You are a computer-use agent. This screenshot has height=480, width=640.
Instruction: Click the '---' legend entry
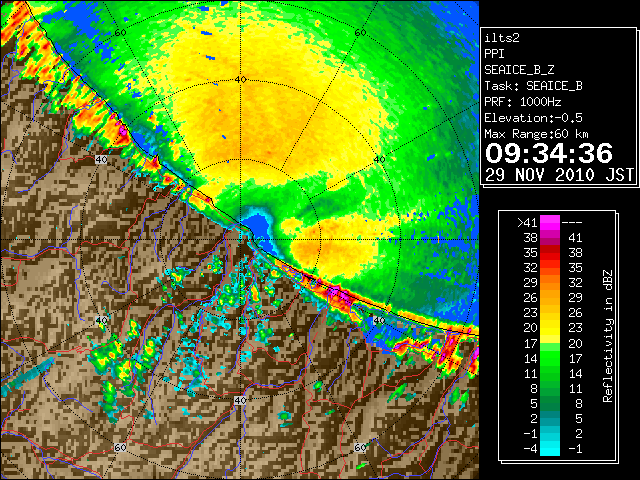pos(572,223)
